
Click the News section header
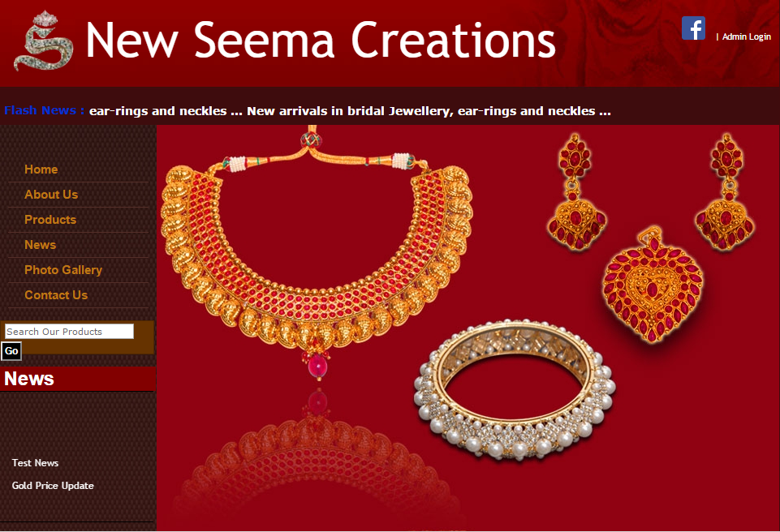[78, 379]
